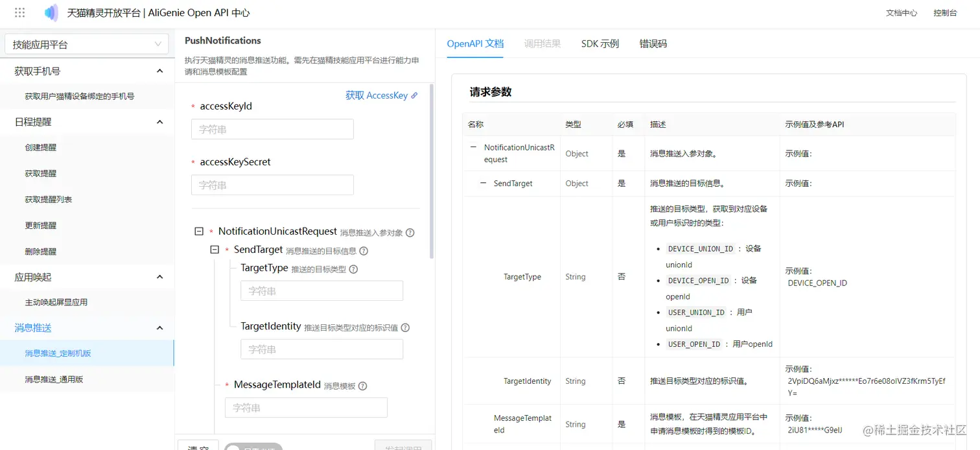Viewport: 980px width, 450px height.
Task: Open the 控制台 link
Action: [945, 13]
